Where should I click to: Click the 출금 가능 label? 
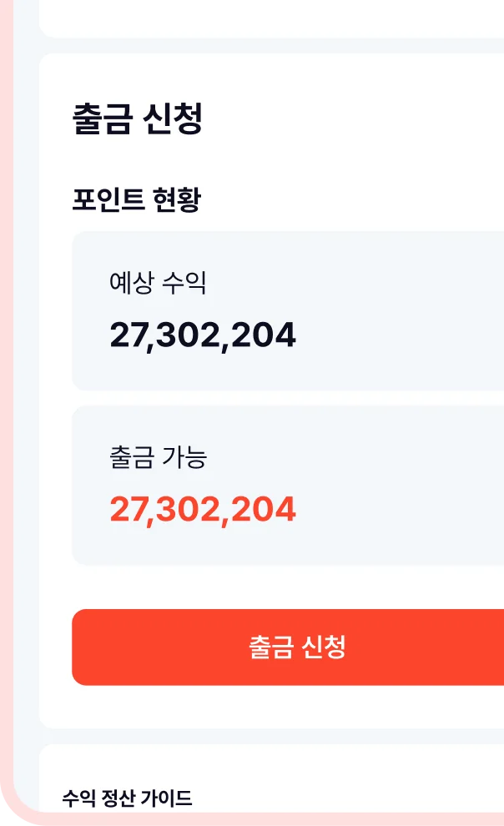[x=158, y=456]
